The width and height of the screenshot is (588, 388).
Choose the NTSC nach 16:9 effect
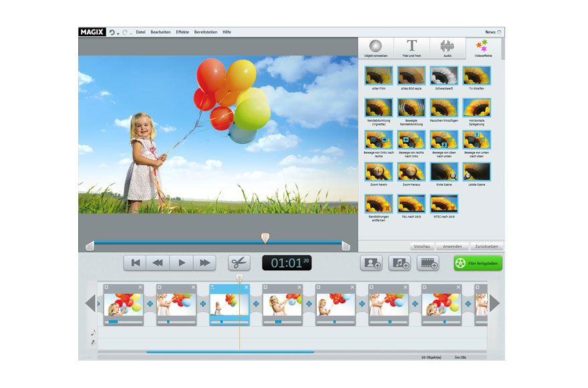click(444, 204)
